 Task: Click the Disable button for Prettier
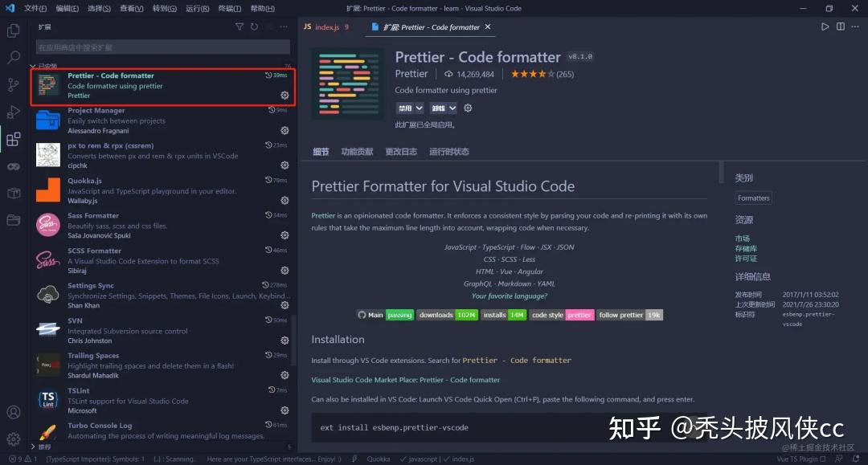(405, 108)
